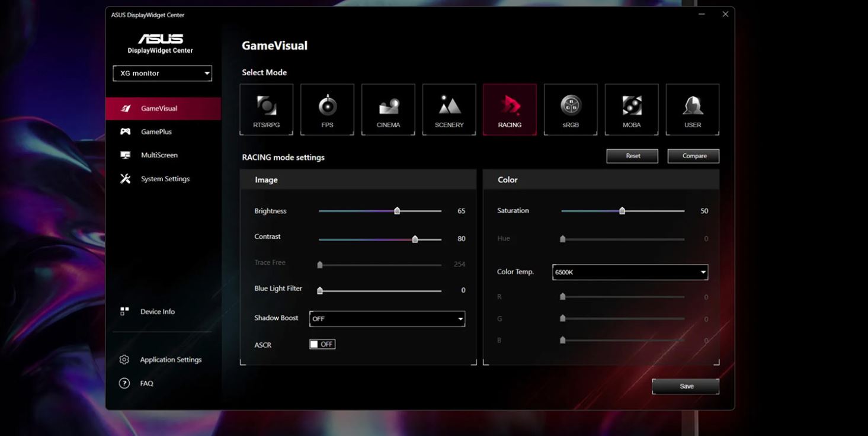
Task: Select the RTS/RPG mode icon
Action: [266, 110]
